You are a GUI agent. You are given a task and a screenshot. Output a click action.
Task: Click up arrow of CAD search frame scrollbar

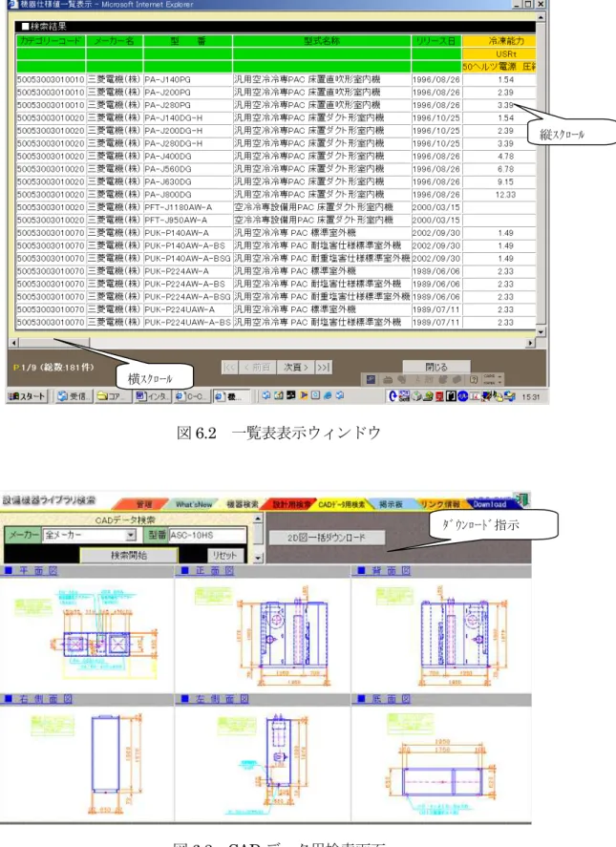click(x=258, y=519)
